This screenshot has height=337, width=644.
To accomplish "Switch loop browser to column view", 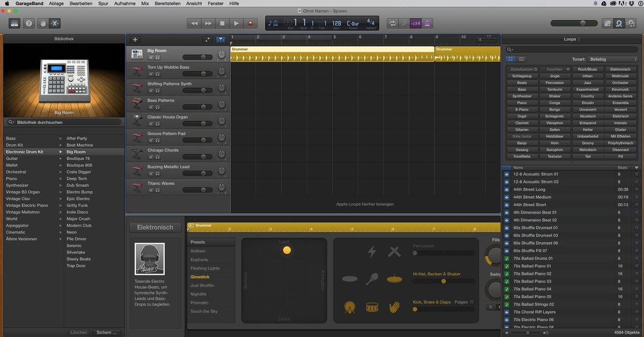I will tap(522, 59).
